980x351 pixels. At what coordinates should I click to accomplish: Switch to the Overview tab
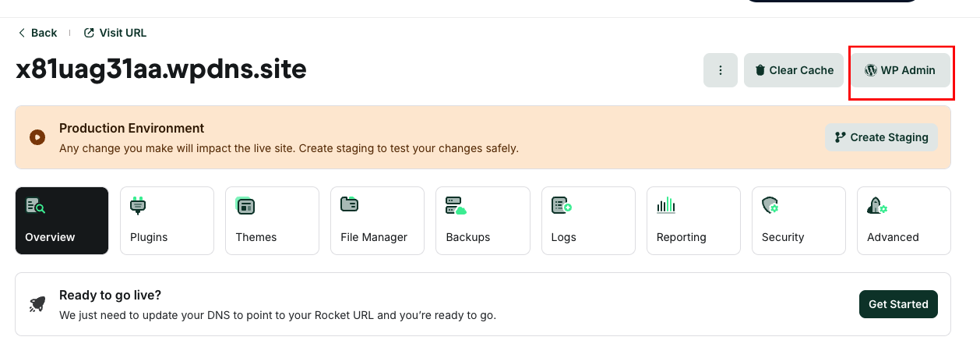tap(62, 221)
